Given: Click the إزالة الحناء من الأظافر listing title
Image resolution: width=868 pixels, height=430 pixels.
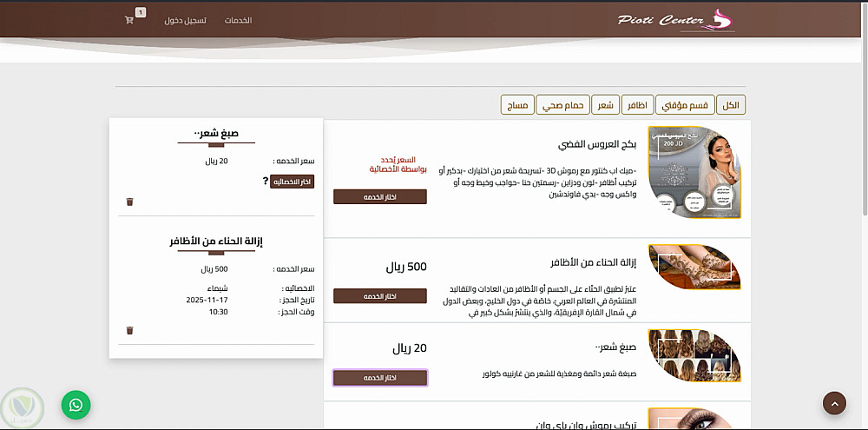Looking at the screenshot, I should click(x=594, y=262).
